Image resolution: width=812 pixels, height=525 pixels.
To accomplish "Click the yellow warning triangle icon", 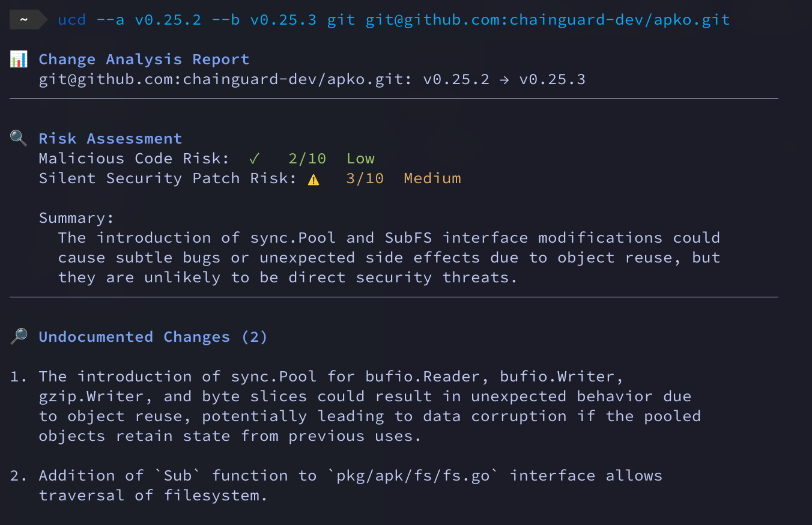I will pyautogui.click(x=314, y=179).
